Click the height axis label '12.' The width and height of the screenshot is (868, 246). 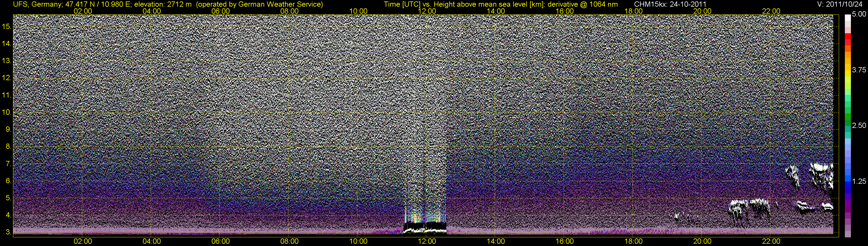pos(7,78)
